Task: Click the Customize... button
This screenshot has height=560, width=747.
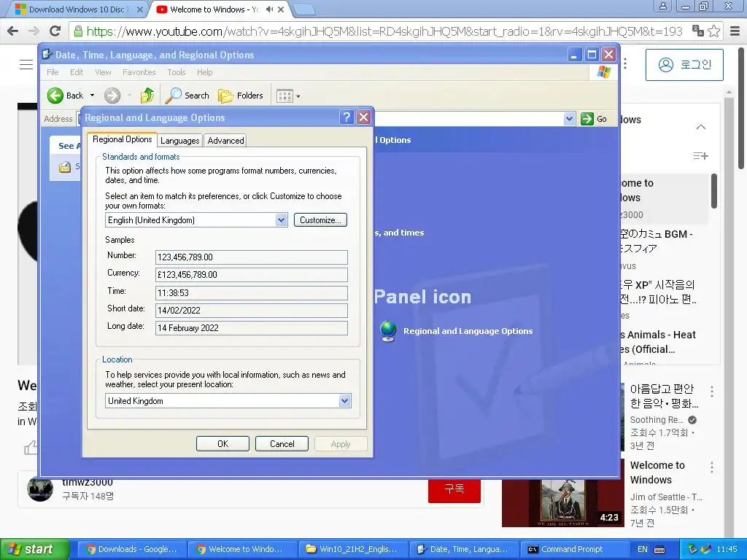Action: tap(321, 220)
